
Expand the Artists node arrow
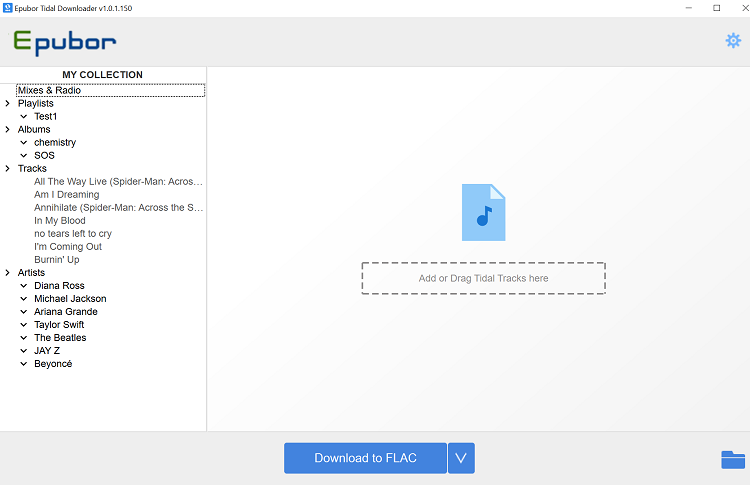click(7, 273)
